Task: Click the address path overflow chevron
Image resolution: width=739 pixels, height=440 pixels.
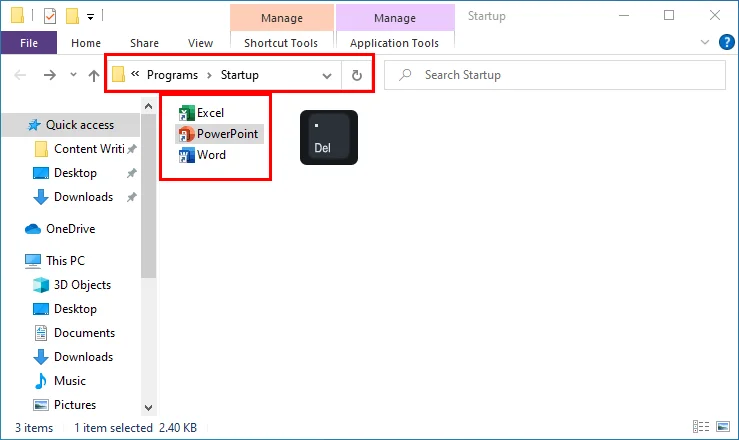Action: [x=135, y=73]
